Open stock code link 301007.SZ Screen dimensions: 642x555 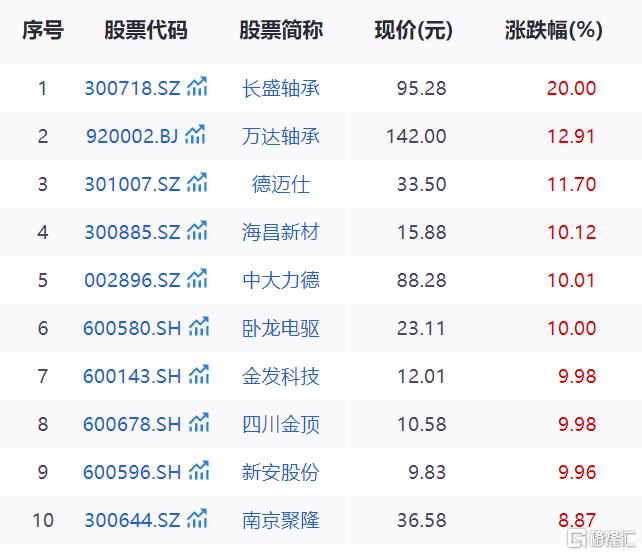pos(132,184)
